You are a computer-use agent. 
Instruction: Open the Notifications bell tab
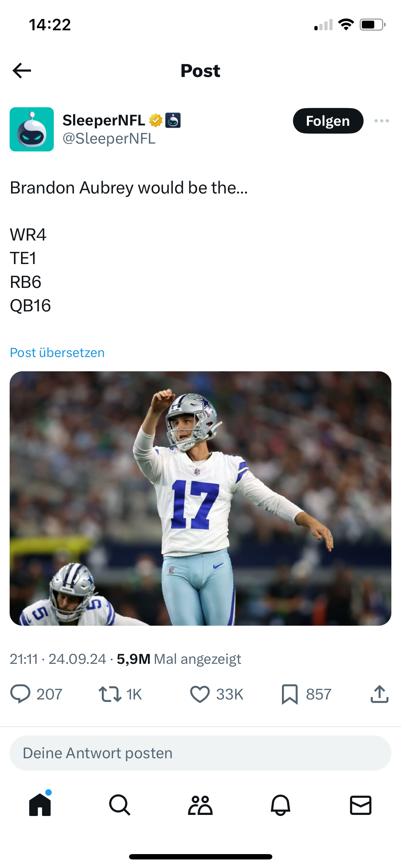click(x=281, y=805)
